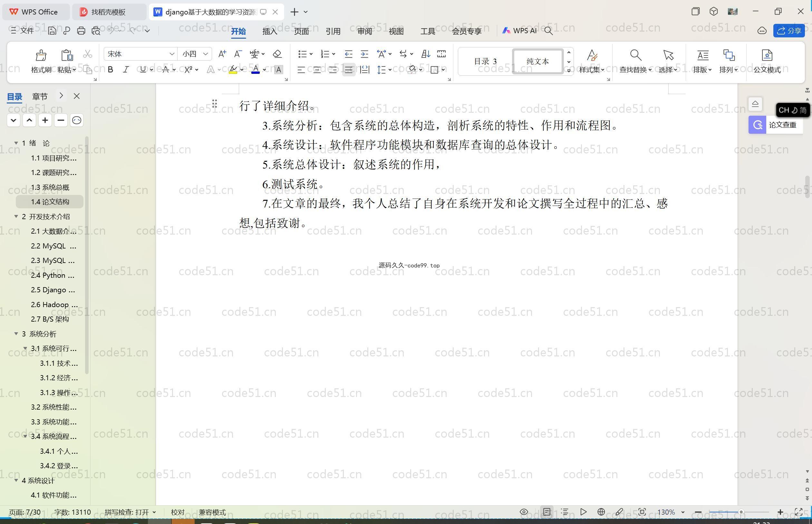Toggle Italic formatting
This screenshot has width=812, height=524.
126,70
